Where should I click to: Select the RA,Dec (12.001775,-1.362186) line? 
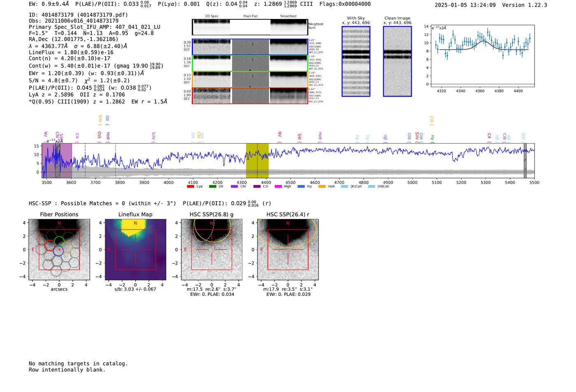click(x=74, y=39)
